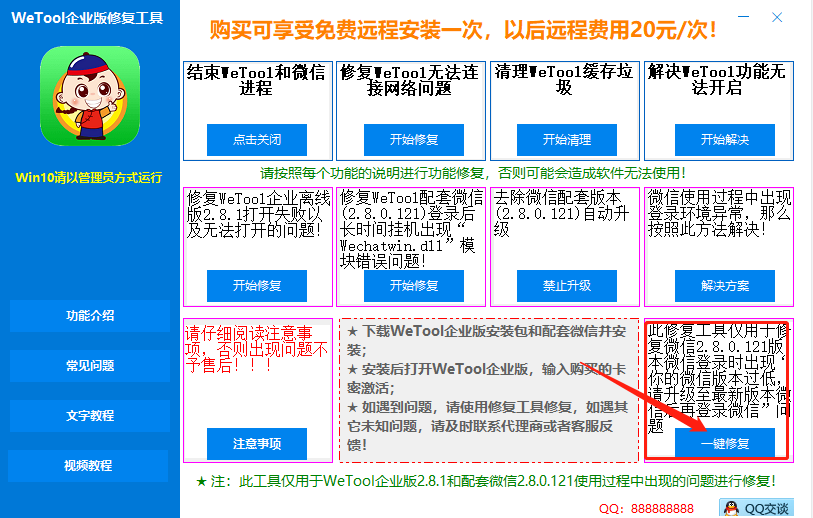The height and width of the screenshot is (518, 813).
Task: Click red 请仔细阅读注意事项 warning text
Action: (x=257, y=349)
